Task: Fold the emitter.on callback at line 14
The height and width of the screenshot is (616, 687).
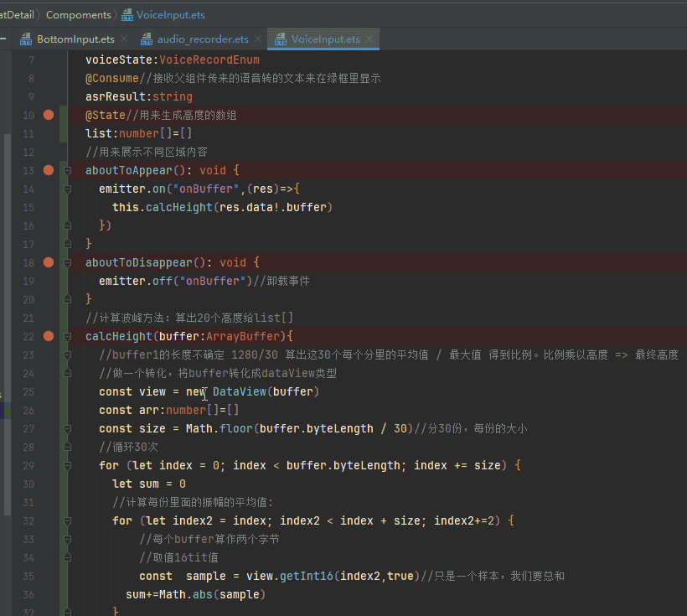Action: (x=67, y=189)
